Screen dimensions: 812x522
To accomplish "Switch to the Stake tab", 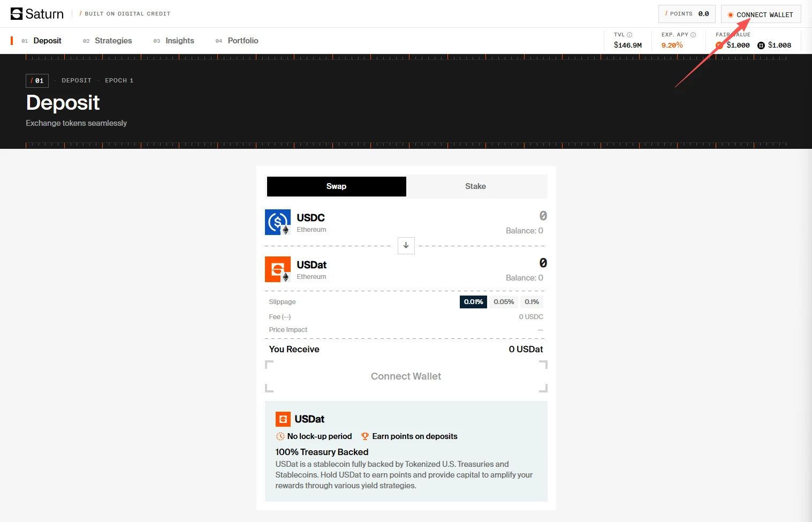I will pos(476,186).
